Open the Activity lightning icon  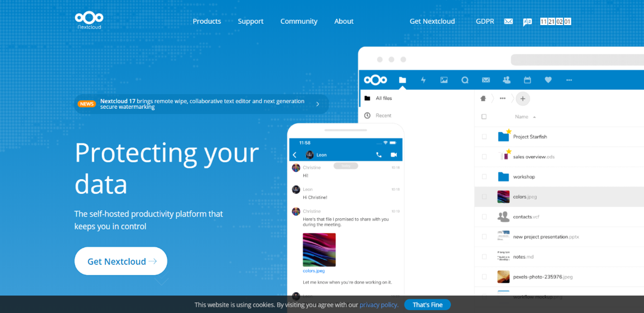424,80
